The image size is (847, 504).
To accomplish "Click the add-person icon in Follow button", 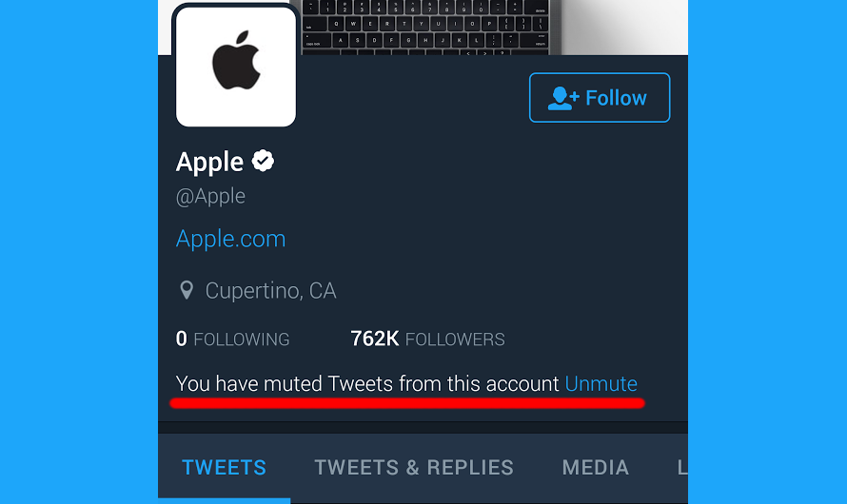I will tap(563, 98).
